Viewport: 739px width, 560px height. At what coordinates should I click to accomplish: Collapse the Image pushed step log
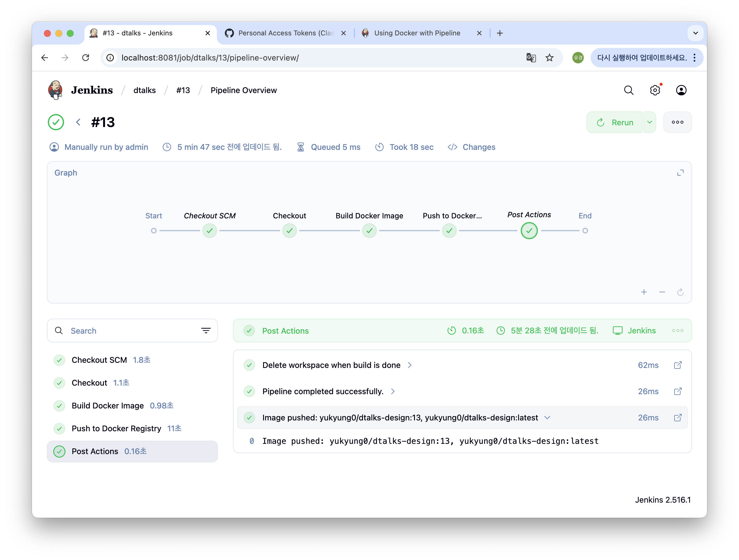pyautogui.click(x=547, y=418)
